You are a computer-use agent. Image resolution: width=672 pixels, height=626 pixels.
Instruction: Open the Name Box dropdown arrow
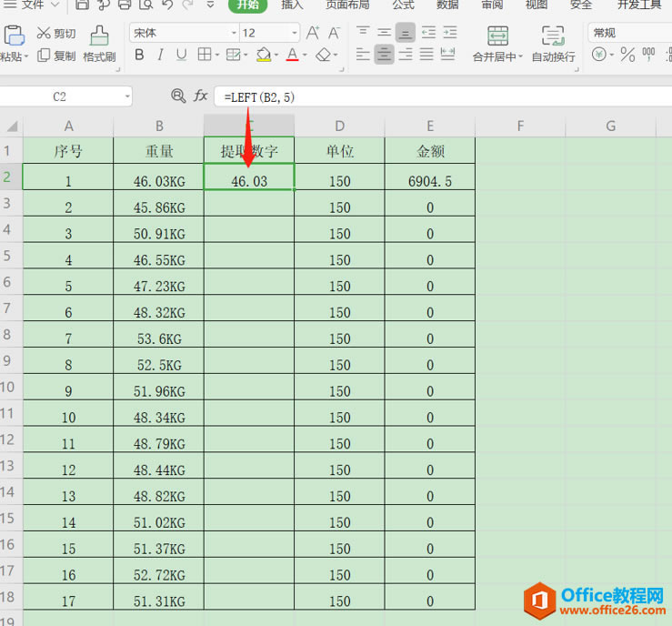pyautogui.click(x=127, y=96)
